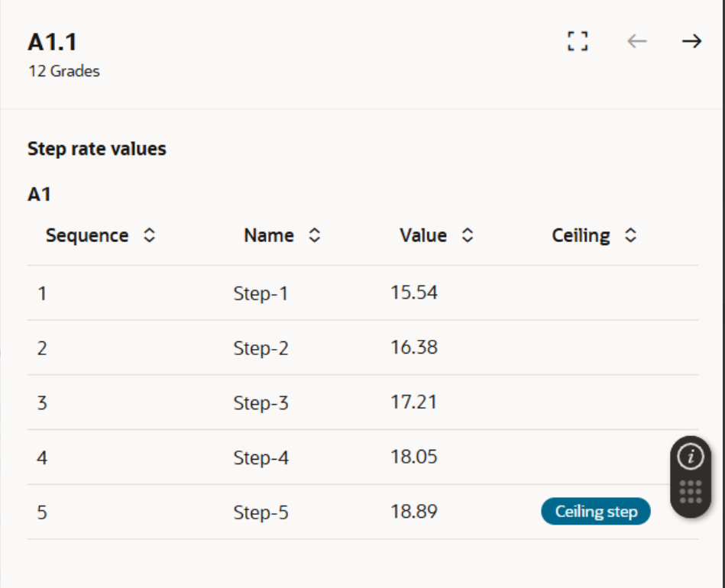This screenshot has width=725, height=588.
Task: Click the Ceiling step badge
Action: coord(596,512)
